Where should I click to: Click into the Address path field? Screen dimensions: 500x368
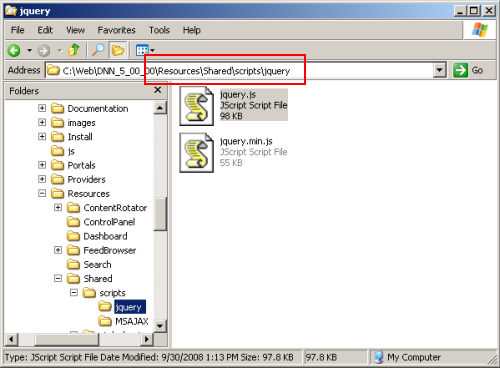point(240,71)
